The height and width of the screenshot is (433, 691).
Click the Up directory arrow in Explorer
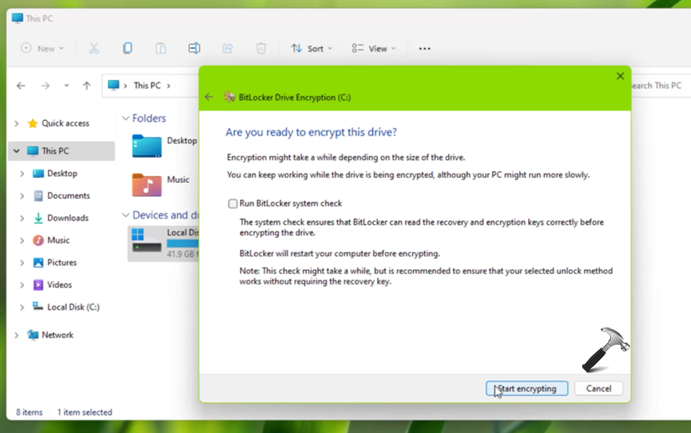(x=87, y=86)
